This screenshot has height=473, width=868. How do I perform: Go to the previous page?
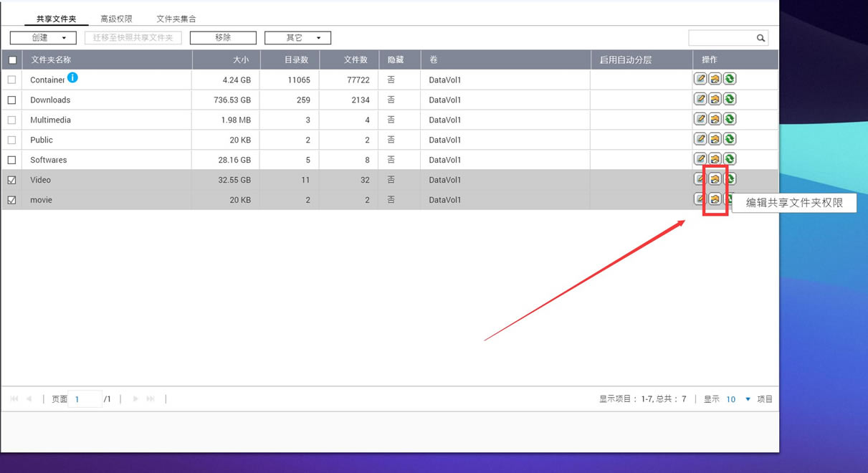(x=29, y=398)
